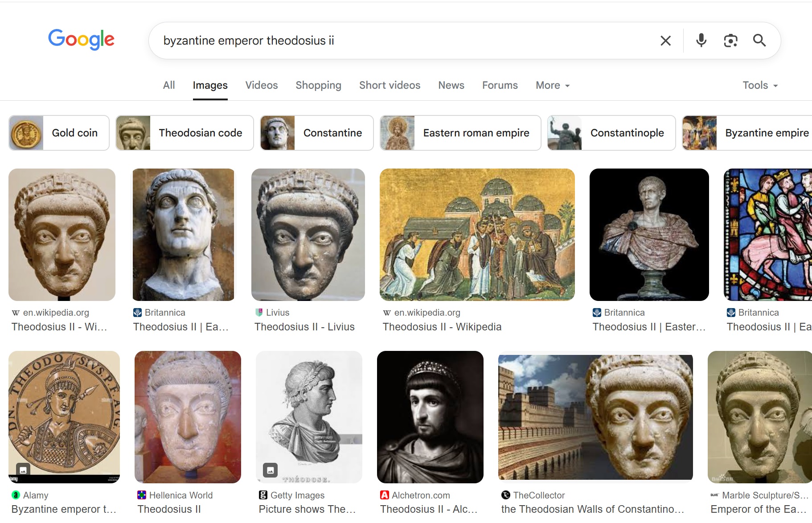Open the 'Theodosius II' Hellenica World title
The height and width of the screenshot is (523, 812).
pos(169,509)
